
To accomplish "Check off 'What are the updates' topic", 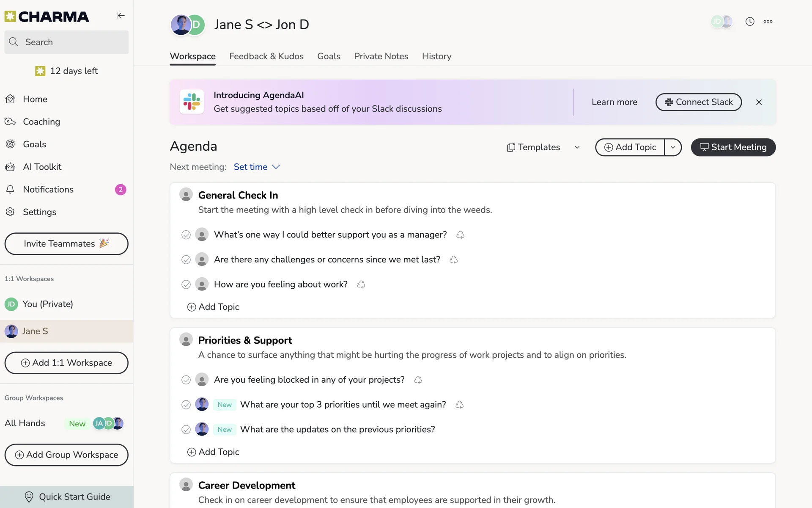I will [186, 430].
